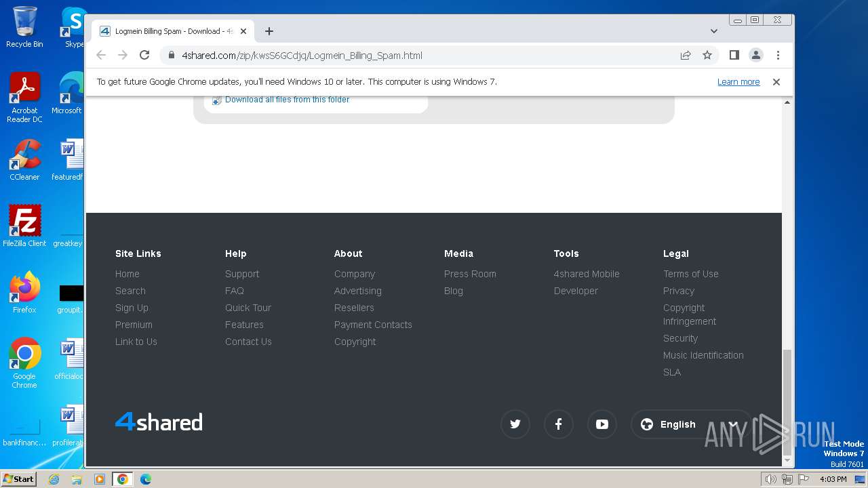Click the Learn more link
This screenshot has width=868, height=488.
coord(738,82)
